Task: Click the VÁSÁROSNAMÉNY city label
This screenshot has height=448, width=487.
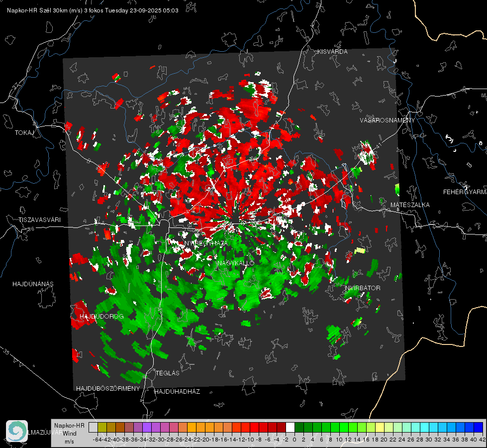Action: point(388,120)
